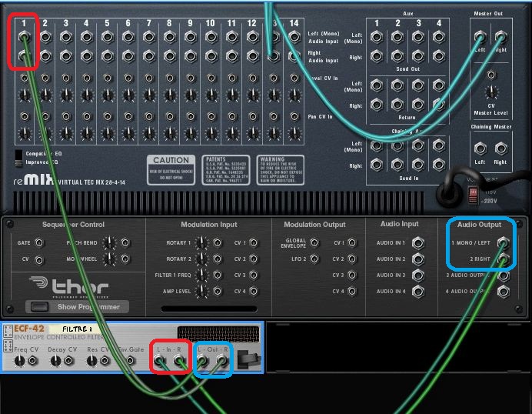Viewport: 532px width, 414px height.
Task: Click Aux 2 Return Left jack
Action: tap(397, 85)
